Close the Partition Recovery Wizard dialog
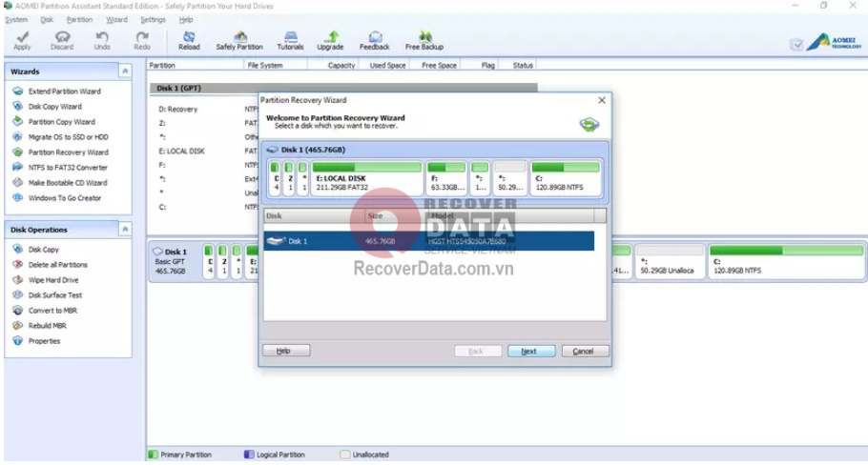Image resolution: width=868 pixels, height=465 pixels. (602, 100)
